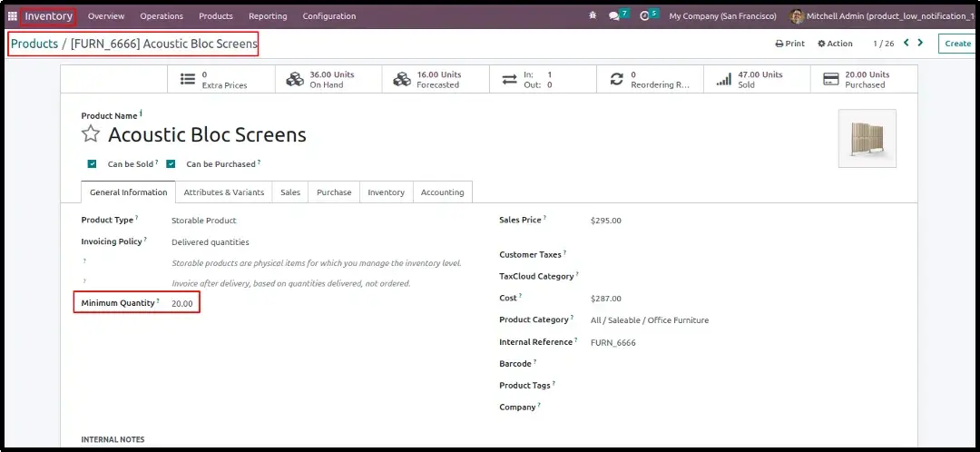980x452 pixels.
Task: Open the Reordering Rules stat button
Action: (650, 79)
